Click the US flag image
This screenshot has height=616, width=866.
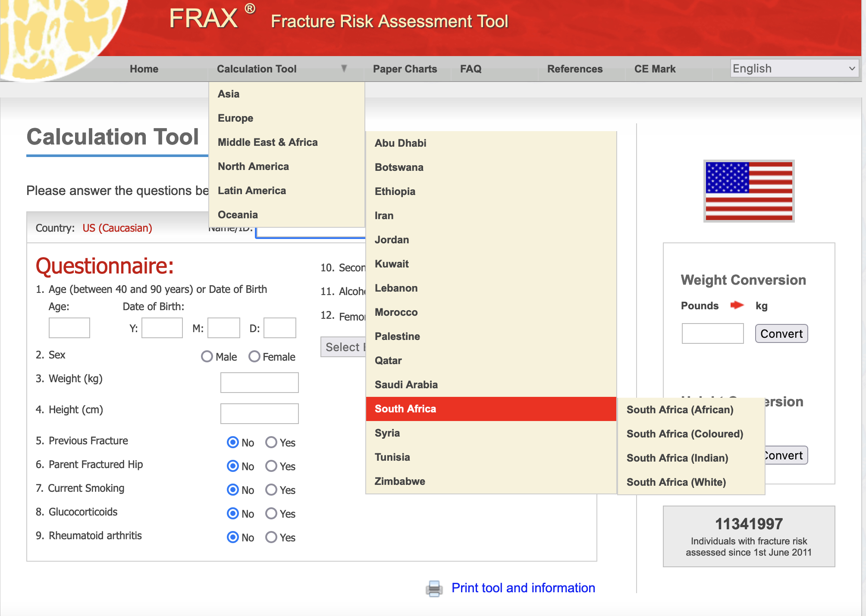(x=749, y=191)
